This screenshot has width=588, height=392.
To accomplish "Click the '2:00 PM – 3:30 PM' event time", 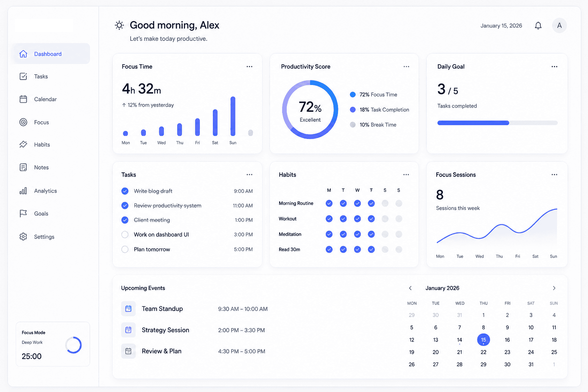I will 242,330.
